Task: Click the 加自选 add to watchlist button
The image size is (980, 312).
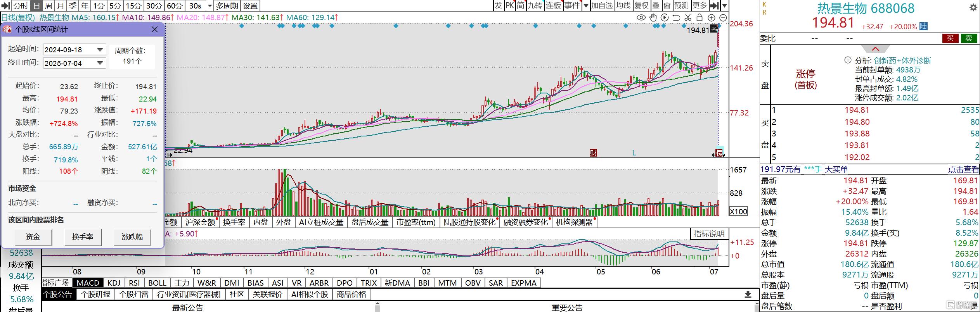Action: point(602,5)
